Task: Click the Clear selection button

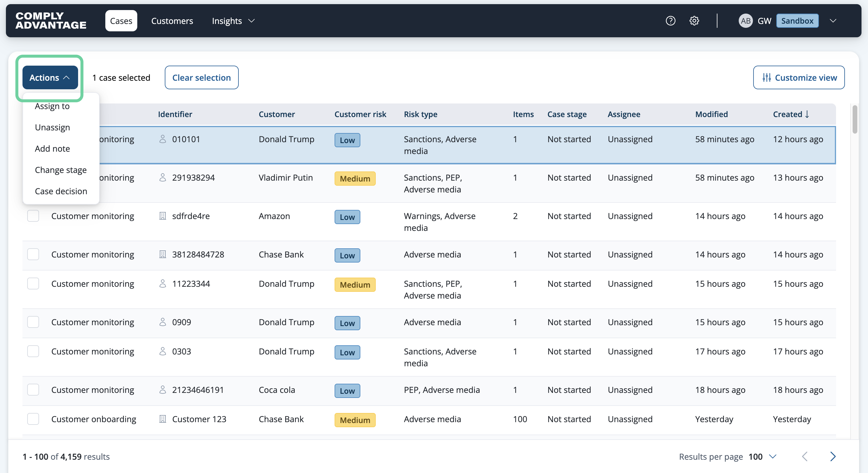Action: (201, 77)
